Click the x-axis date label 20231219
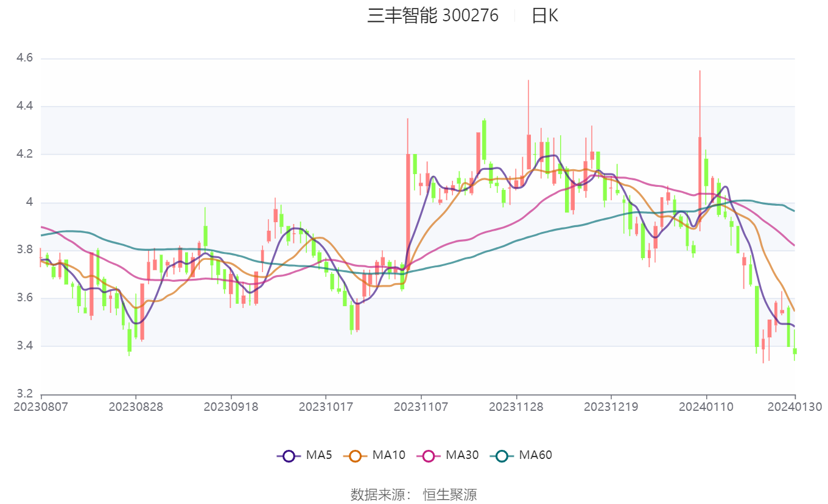The width and height of the screenshot is (828, 504). pyautogui.click(x=611, y=407)
